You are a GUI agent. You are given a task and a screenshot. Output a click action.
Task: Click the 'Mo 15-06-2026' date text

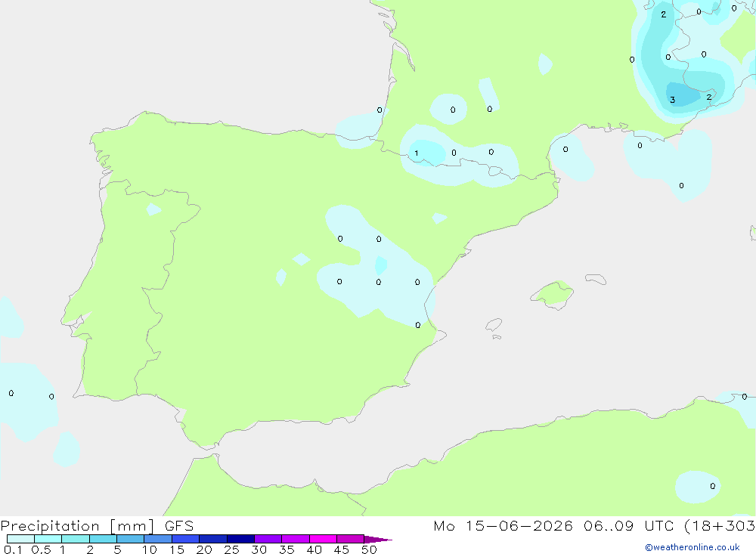pyautogui.click(x=503, y=525)
